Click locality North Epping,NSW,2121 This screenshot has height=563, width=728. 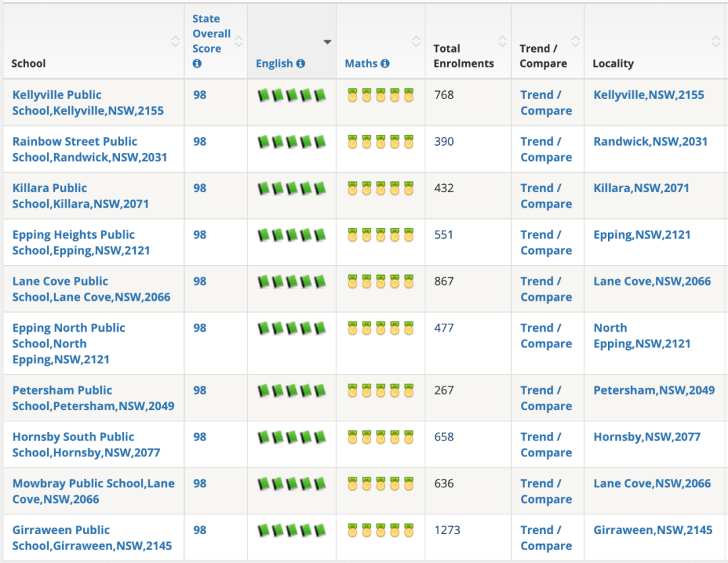(642, 336)
